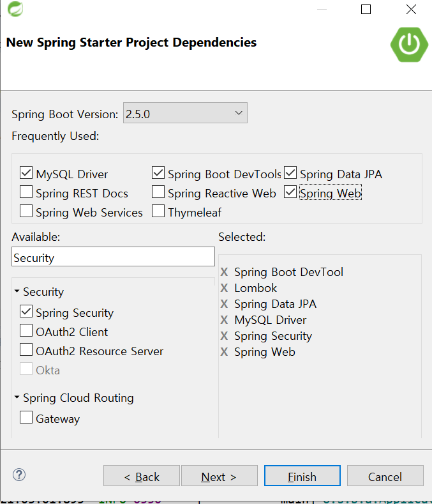Cancel the new project dialog

pyautogui.click(x=385, y=476)
